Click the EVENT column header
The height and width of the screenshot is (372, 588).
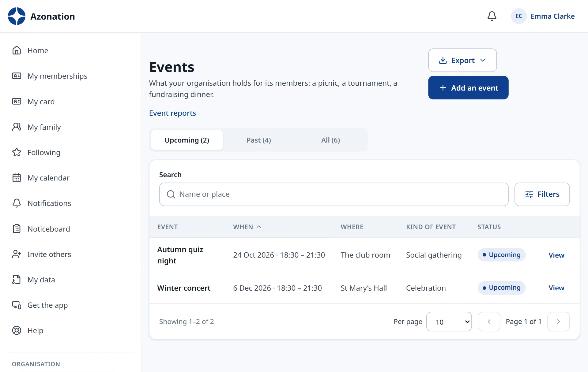(168, 227)
